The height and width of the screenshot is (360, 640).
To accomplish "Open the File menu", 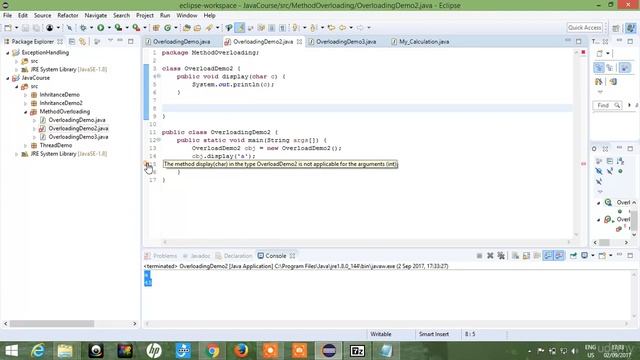I will [7, 16].
